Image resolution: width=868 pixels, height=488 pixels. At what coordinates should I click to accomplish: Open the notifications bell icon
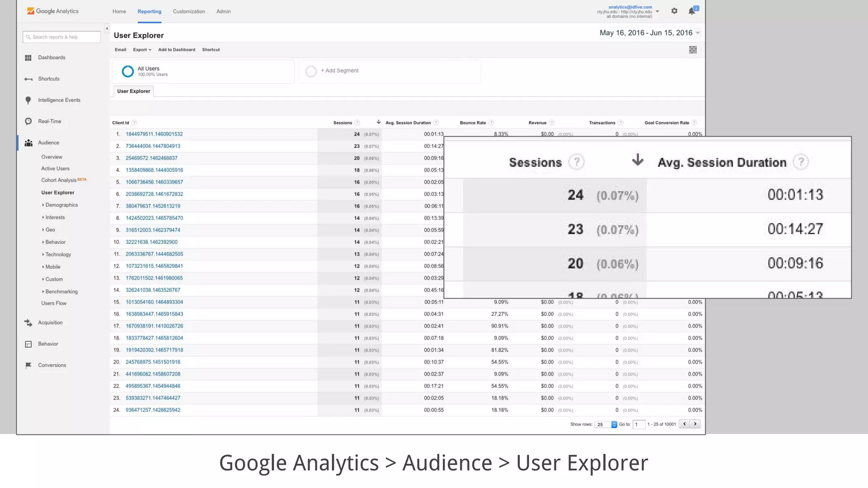click(692, 11)
